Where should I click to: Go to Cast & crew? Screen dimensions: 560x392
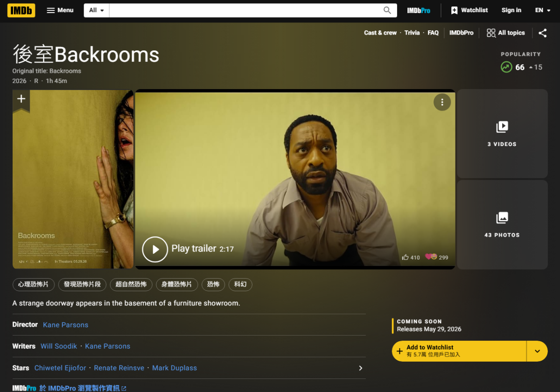(x=380, y=33)
